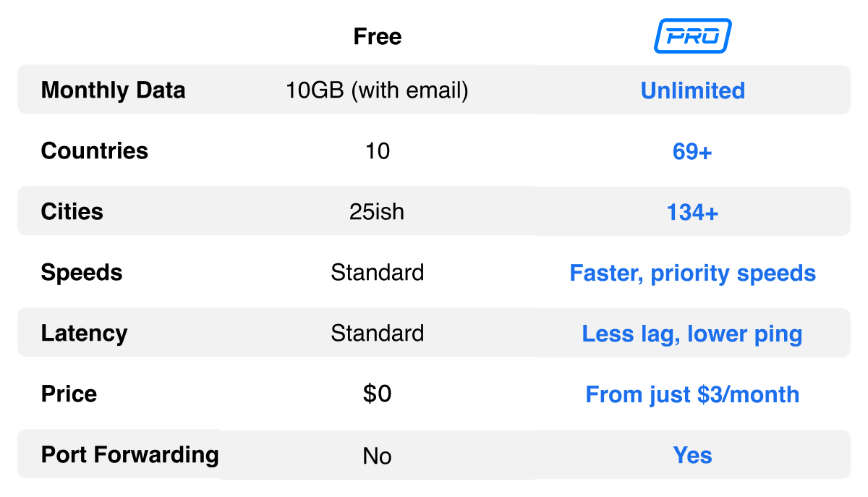Click the Speeds row label

pos(82,273)
